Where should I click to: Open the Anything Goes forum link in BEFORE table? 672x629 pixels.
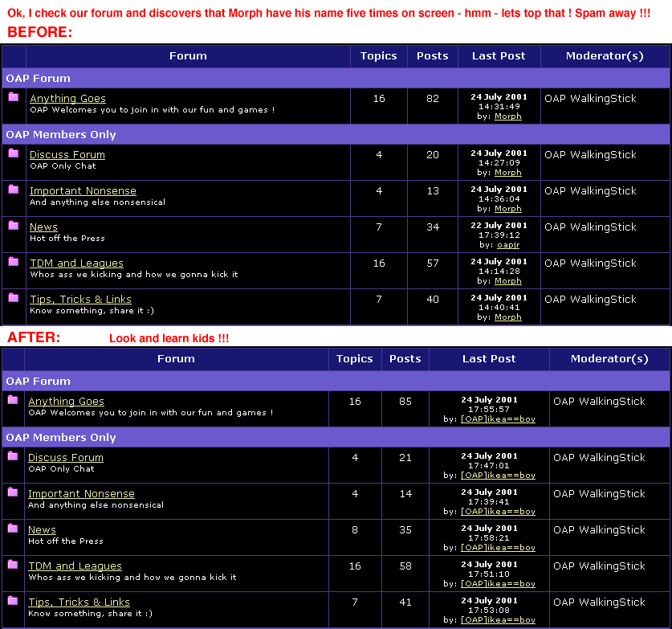67,99
